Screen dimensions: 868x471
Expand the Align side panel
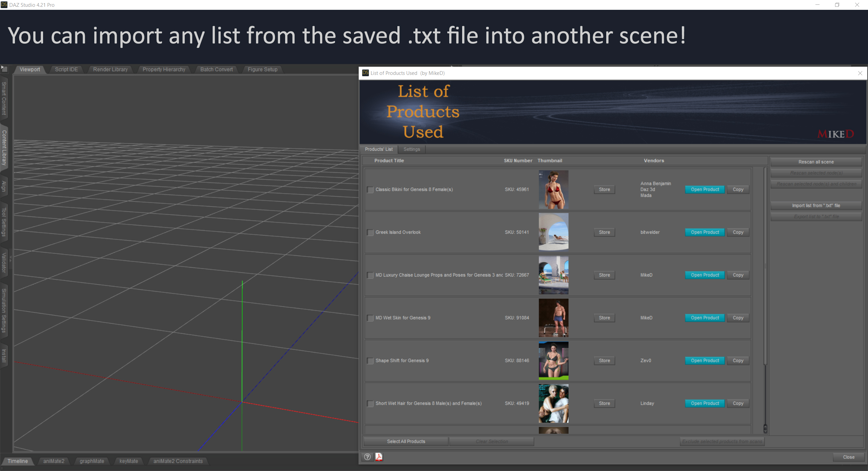coord(4,186)
